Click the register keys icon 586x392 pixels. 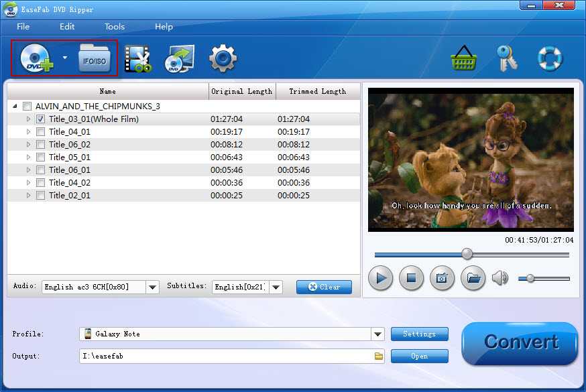point(507,58)
